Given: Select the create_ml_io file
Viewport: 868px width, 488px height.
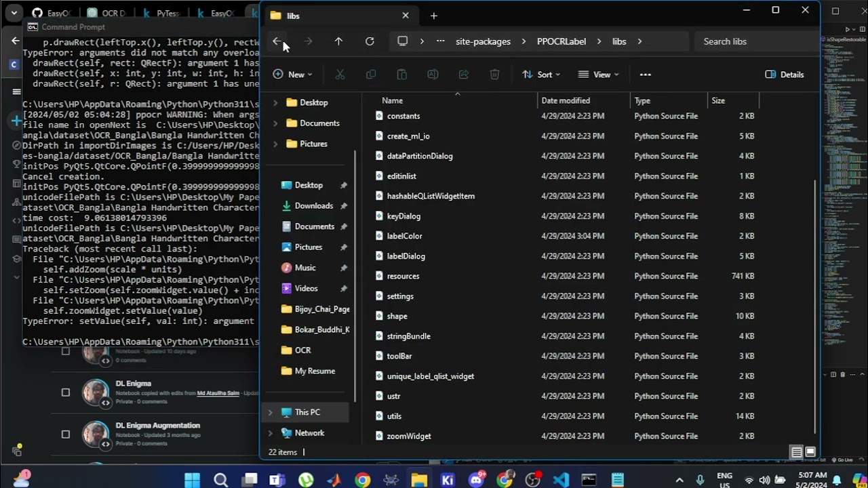Looking at the screenshot, I should coord(408,136).
